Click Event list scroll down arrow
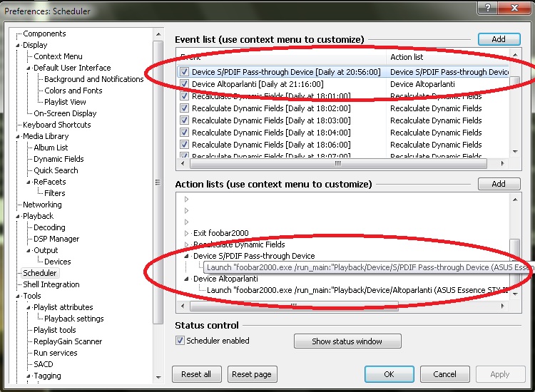This screenshot has width=535, height=392. 515,151
